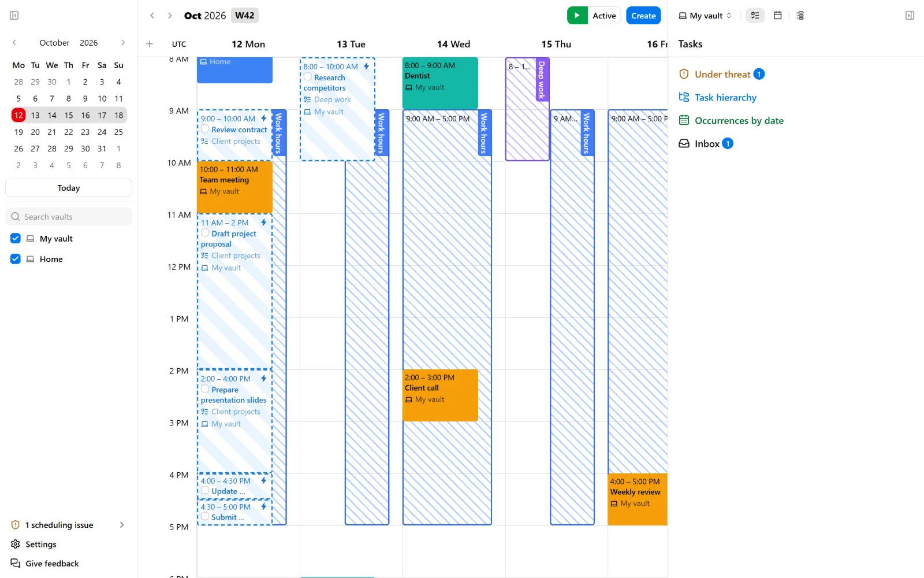
Task: Open W42 week selector
Action: click(x=245, y=16)
